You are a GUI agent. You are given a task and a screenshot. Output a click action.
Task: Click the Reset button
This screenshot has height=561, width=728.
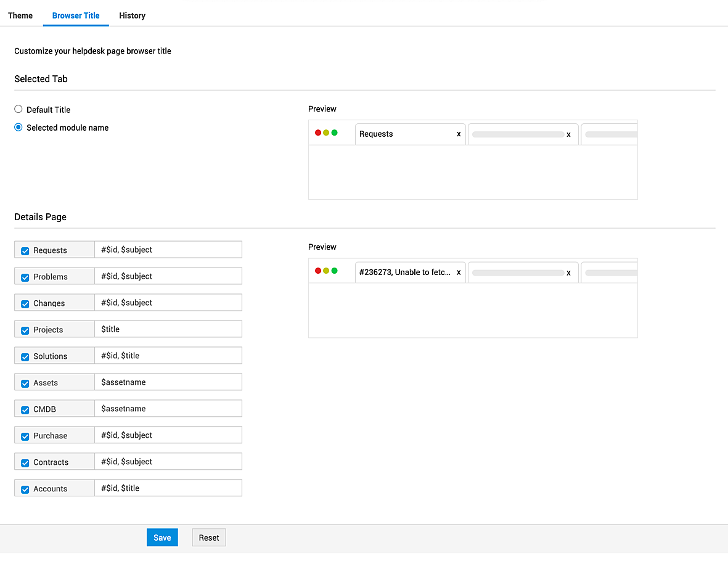(x=209, y=538)
